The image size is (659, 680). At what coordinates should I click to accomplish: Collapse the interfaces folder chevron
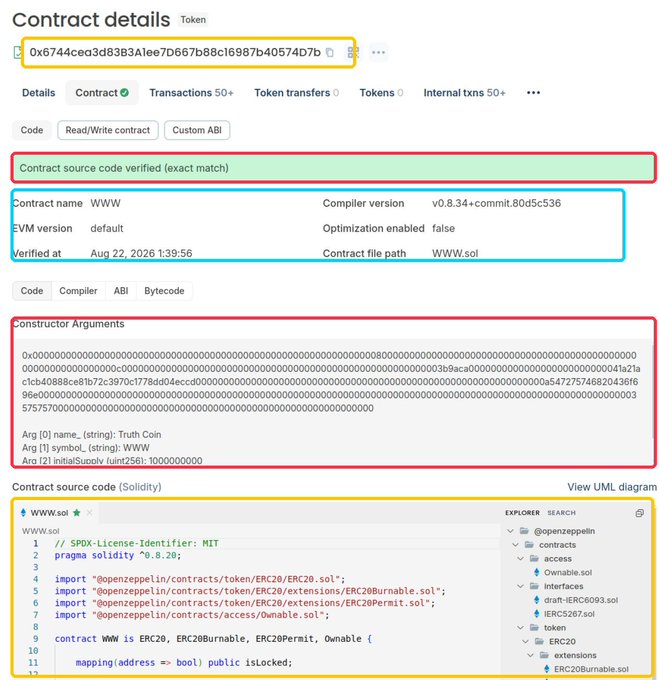[x=520, y=586]
